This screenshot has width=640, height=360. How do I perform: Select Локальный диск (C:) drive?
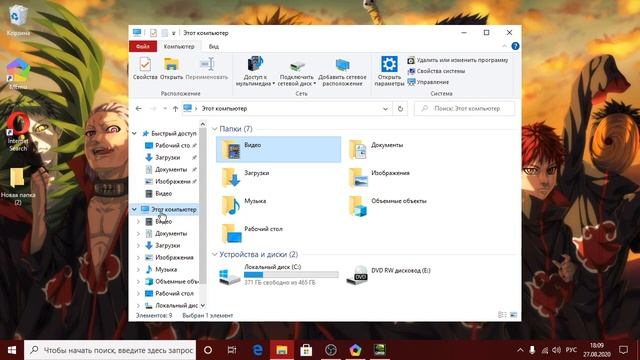point(279,275)
